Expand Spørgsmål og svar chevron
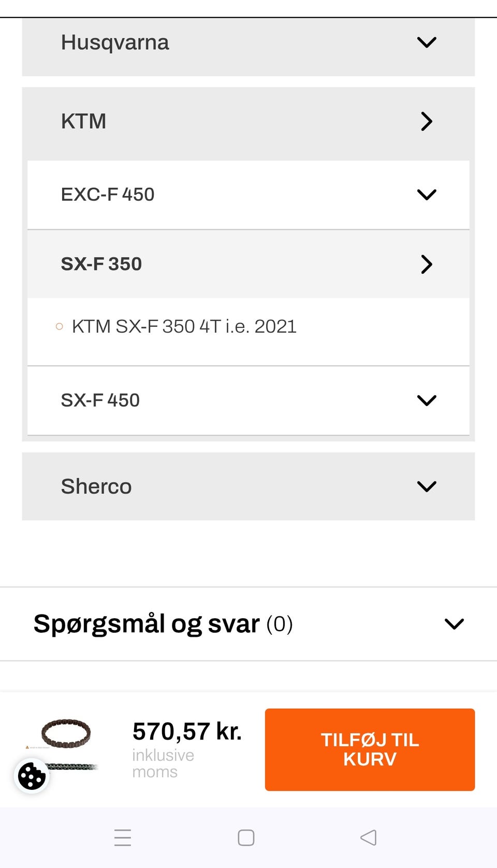The image size is (497, 868). click(x=454, y=624)
